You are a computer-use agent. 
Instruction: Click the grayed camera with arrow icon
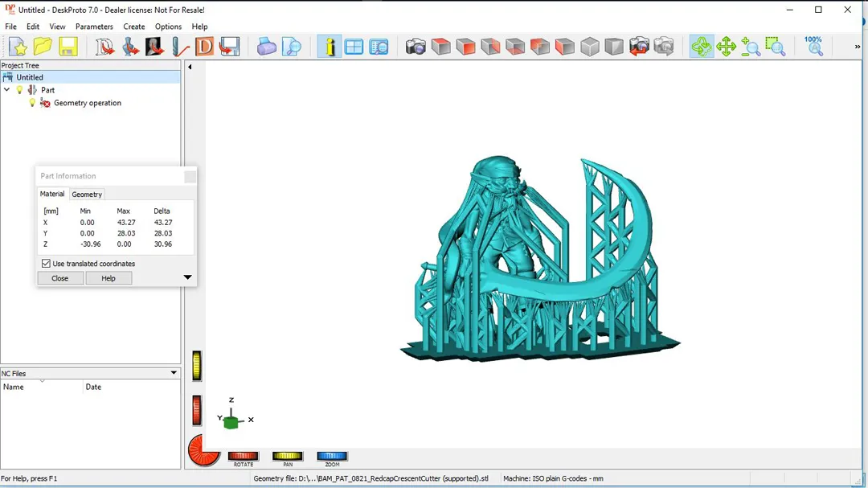[664, 47]
